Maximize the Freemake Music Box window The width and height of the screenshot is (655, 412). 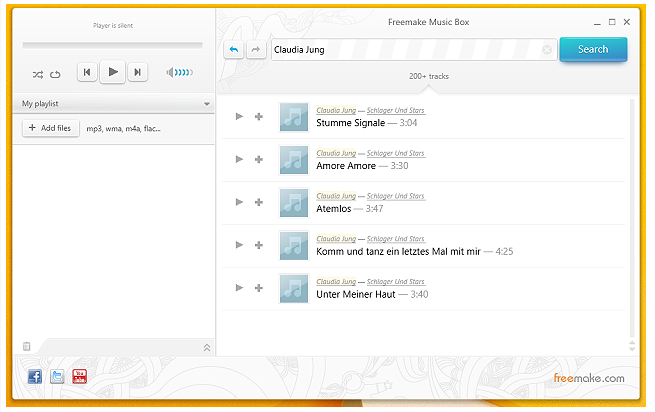pos(612,22)
